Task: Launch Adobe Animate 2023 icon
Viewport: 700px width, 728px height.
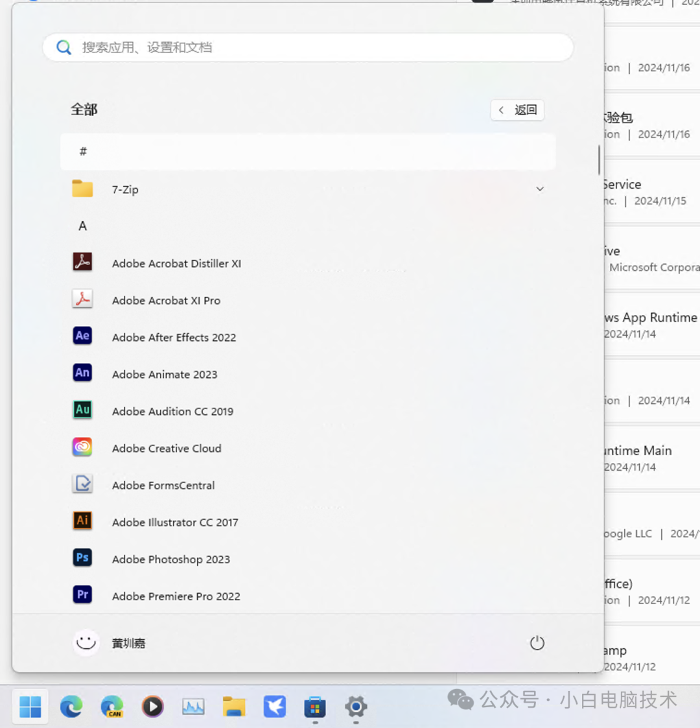Action: coord(82,373)
